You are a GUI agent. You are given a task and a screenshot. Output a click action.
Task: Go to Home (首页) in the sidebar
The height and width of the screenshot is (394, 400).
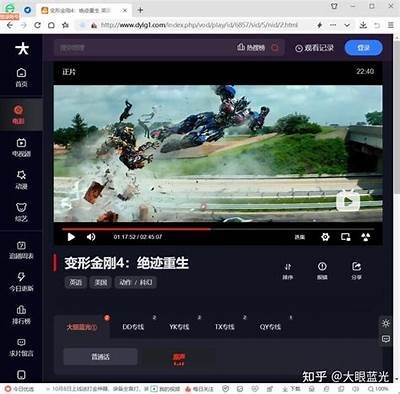[21, 77]
